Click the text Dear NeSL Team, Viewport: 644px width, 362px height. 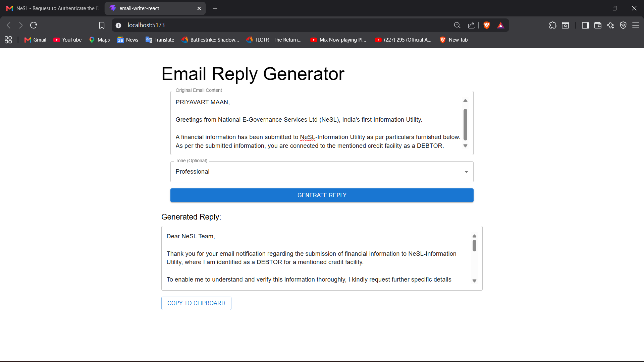point(191,236)
